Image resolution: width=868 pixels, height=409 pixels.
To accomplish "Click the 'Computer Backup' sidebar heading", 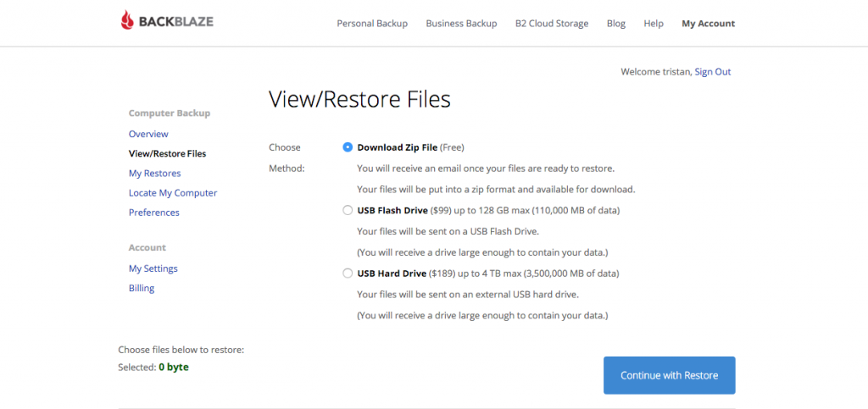I will pos(170,113).
